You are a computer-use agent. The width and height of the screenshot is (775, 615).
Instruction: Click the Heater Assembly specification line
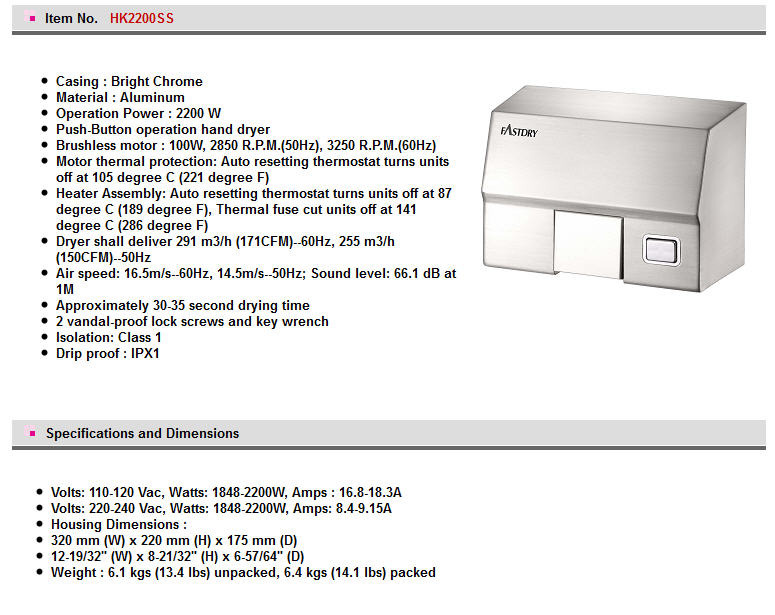[x=254, y=210]
